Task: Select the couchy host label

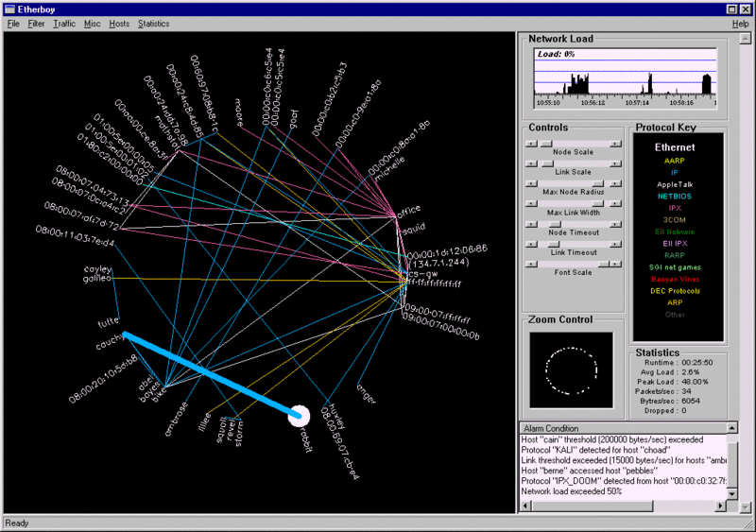Action: pyautogui.click(x=110, y=342)
